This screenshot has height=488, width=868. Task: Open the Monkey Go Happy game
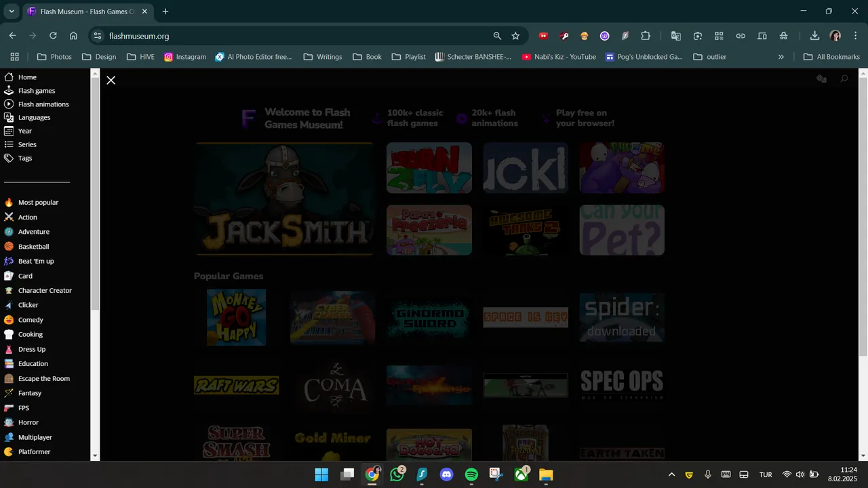click(236, 317)
